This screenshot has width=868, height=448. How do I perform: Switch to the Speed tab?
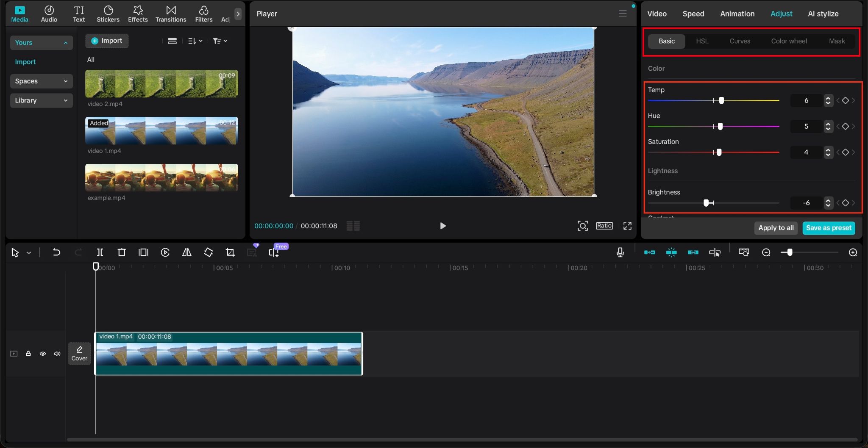pos(693,14)
